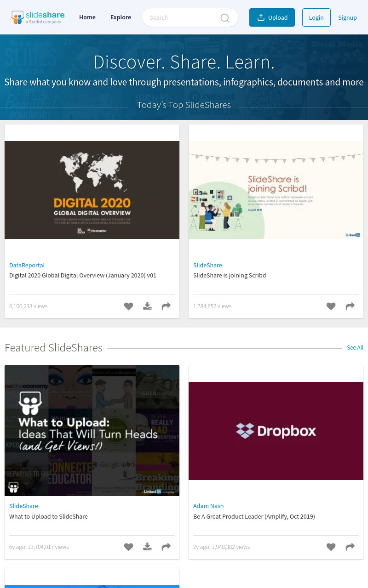Download the What to Upload to SlideShare deck
The height and width of the screenshot is (588, 368).
point(147,547)
